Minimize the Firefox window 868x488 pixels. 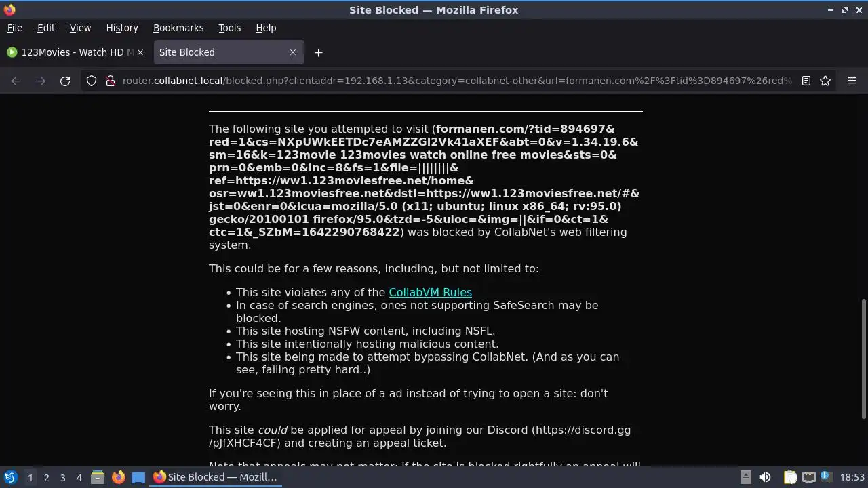[831, 9]
